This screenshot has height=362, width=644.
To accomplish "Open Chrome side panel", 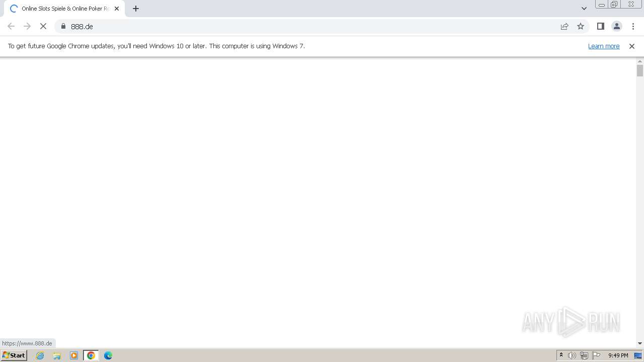I will tap(601, 26).
